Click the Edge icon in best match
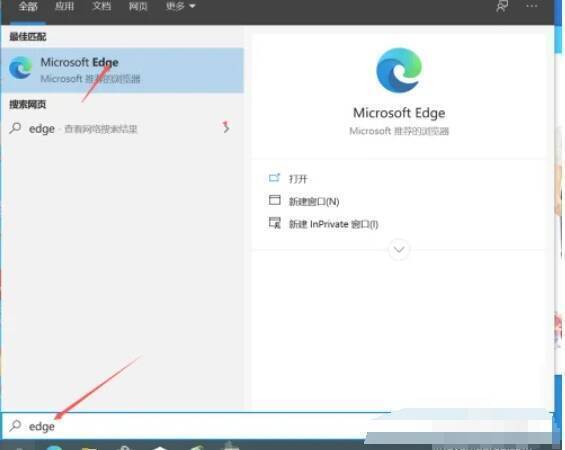Screen dimensions: 565x450 [21, 68]
